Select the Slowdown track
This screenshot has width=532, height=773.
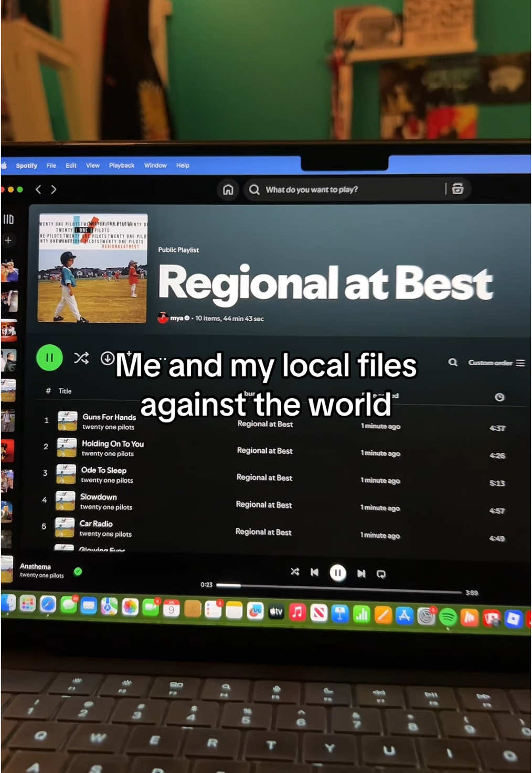99,496
